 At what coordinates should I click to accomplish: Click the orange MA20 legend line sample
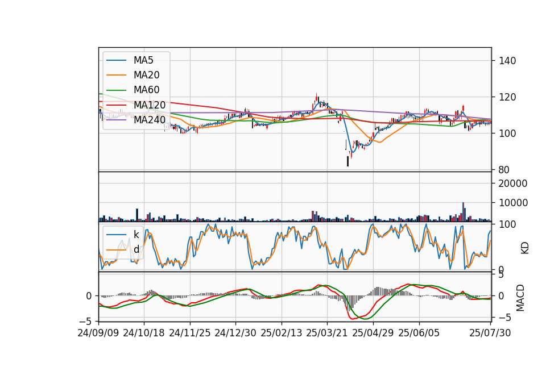tap(116, 75)
